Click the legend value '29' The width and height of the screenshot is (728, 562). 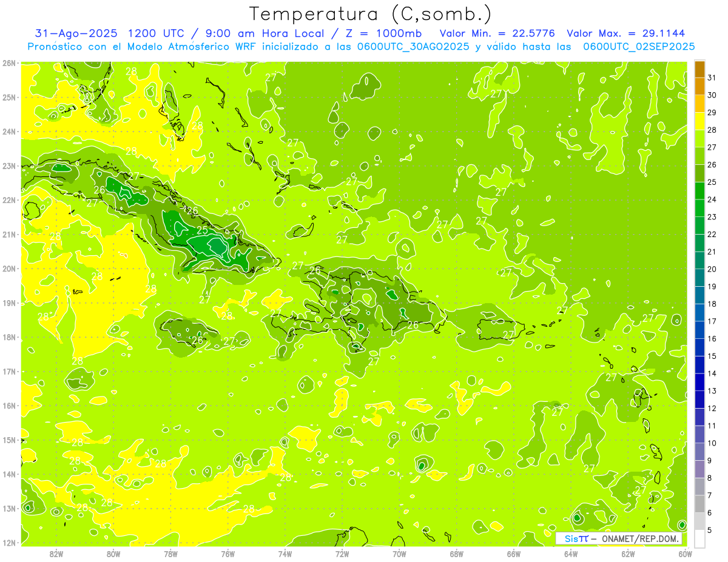(712, 113)
